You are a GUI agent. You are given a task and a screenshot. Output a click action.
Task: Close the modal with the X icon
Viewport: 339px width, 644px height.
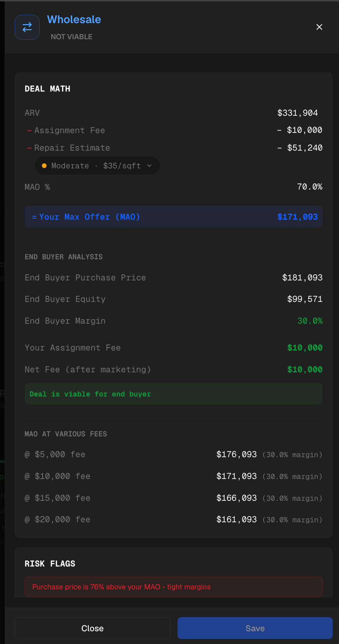pos(319,27)
